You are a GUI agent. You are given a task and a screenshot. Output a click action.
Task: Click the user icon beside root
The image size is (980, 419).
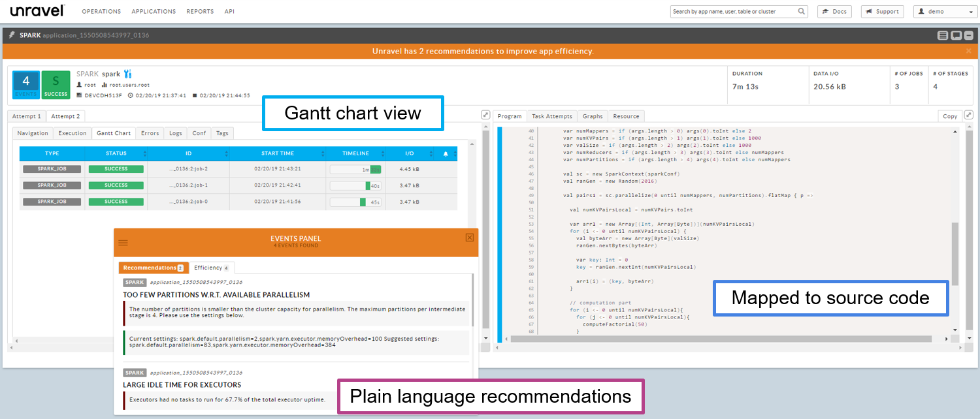point(79,85)
